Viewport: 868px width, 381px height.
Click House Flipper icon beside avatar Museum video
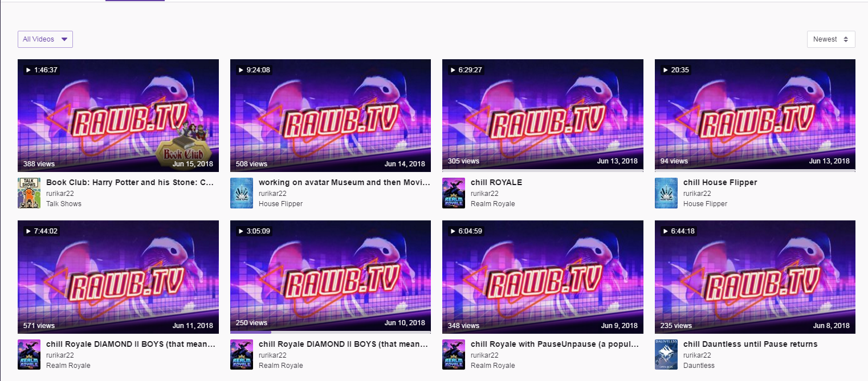(242, 192)
